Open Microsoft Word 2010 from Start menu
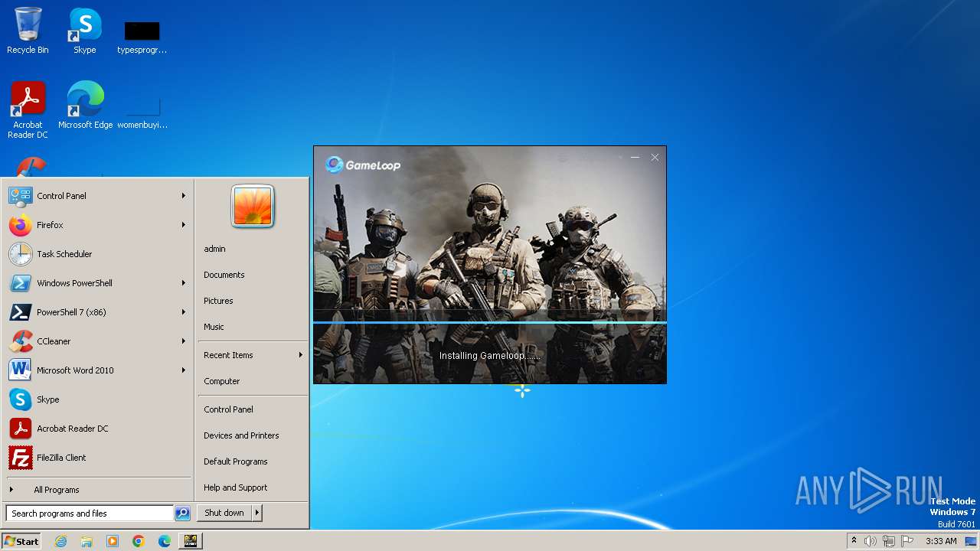980x551 pixels. (97, 370)
